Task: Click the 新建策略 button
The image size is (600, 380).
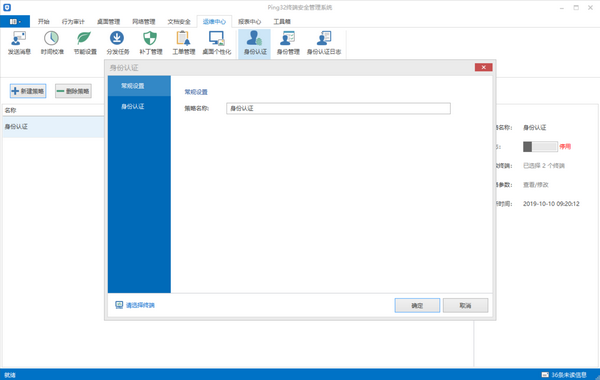Action: [x=28, y=91]
